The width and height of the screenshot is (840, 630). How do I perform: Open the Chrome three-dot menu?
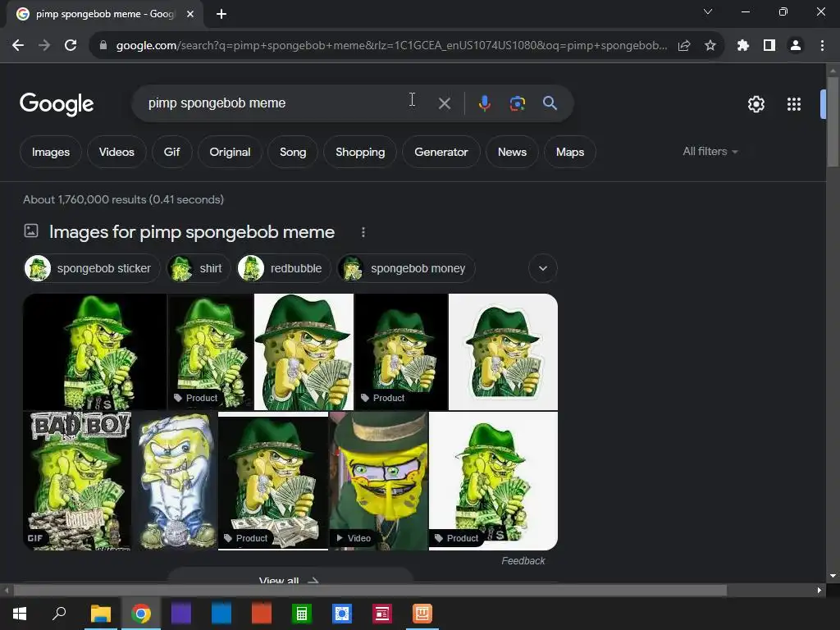[x=822, y=46]
